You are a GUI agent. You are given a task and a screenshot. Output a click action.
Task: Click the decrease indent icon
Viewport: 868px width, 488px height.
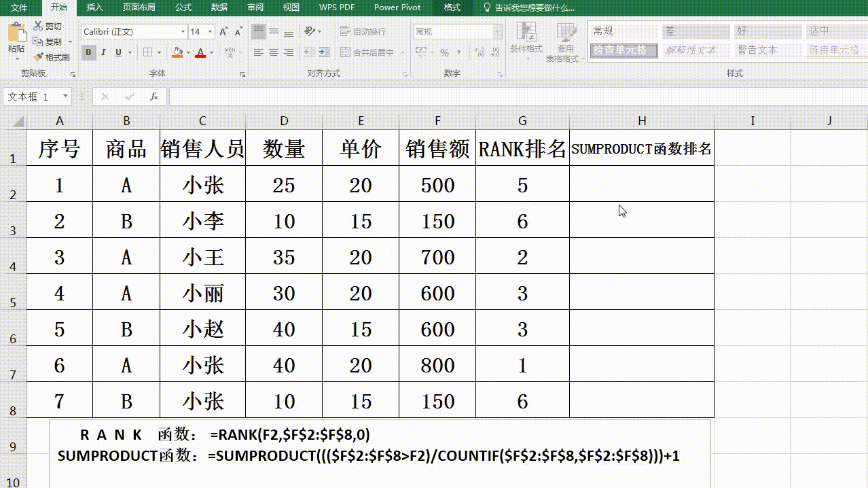coord(309,52)
